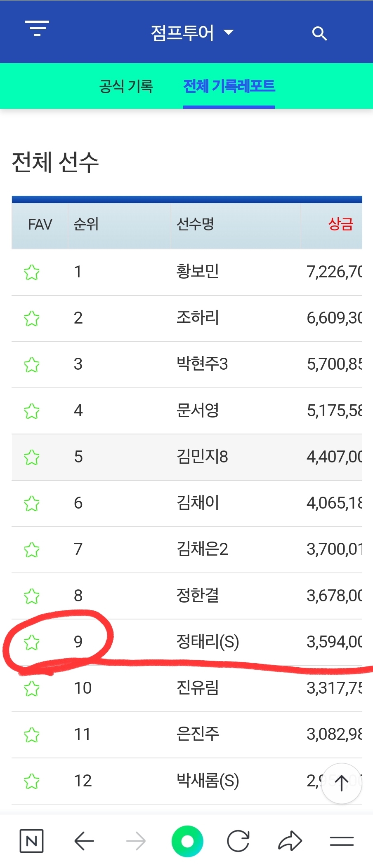The width and height of the screenshot is (373, 868).
Task: Toggle favorite star for 정태리(S)
Action: pos(32,642)
